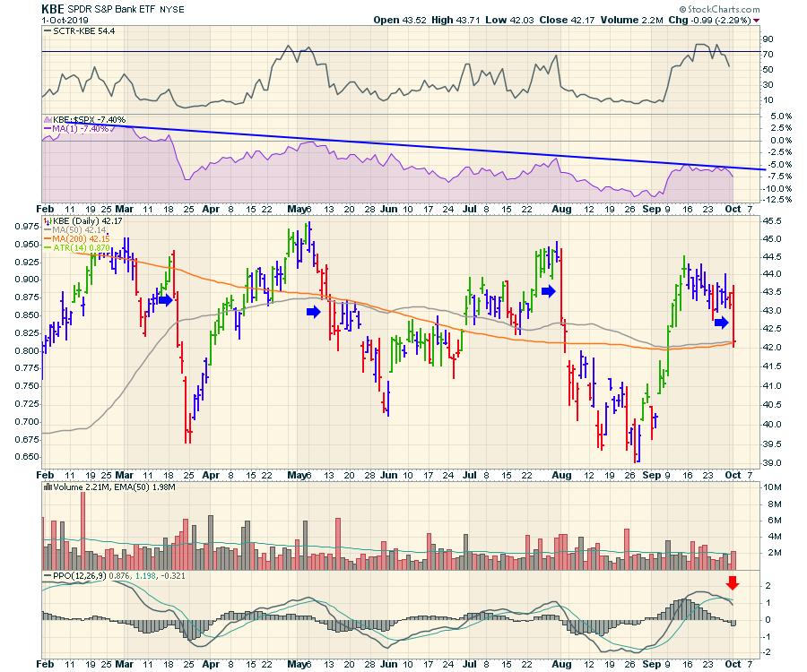807x672 pixels.
Task: Click the 0.650 left ATR scale tick
Action: click(x=27, y=457)
